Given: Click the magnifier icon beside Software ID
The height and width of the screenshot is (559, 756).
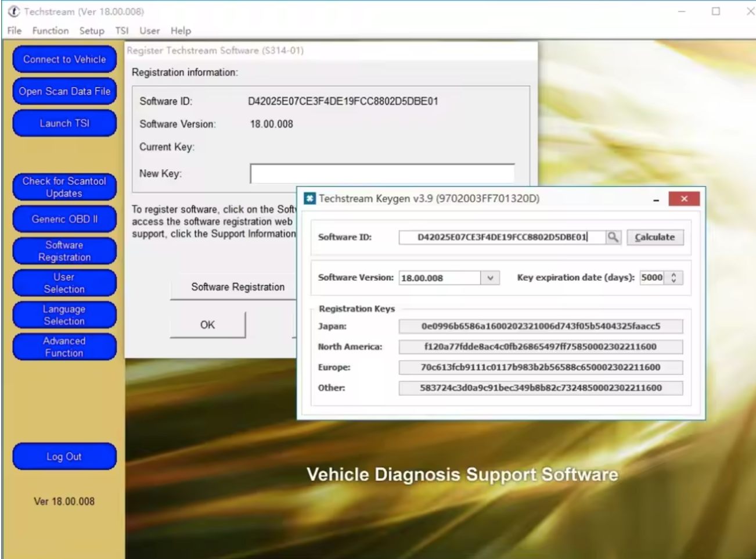Looking at the screenshot, I should [613, 237].
